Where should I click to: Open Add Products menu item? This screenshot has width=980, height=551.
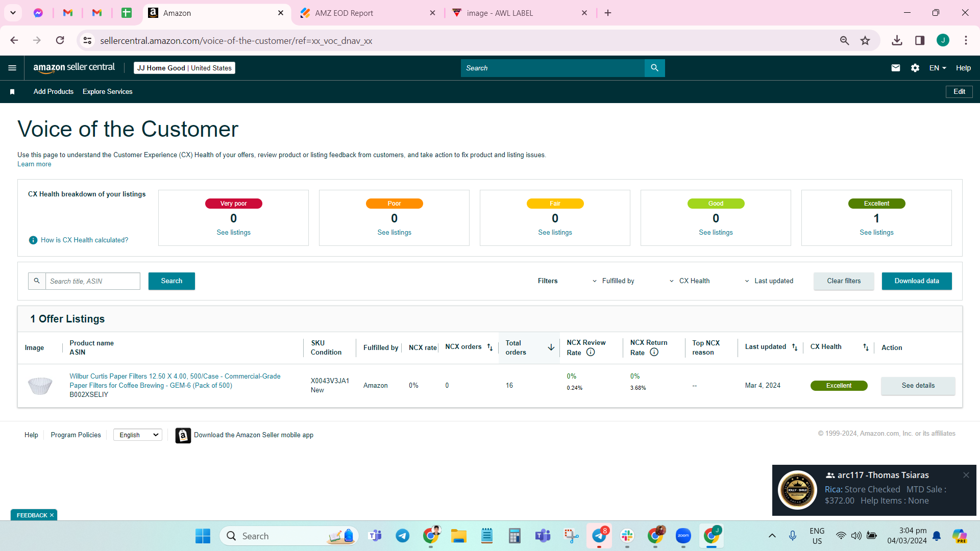tap(54, 92)
